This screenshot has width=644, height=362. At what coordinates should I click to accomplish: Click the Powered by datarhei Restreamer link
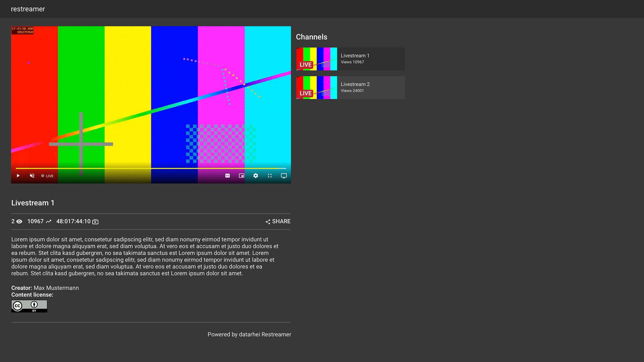249,334
